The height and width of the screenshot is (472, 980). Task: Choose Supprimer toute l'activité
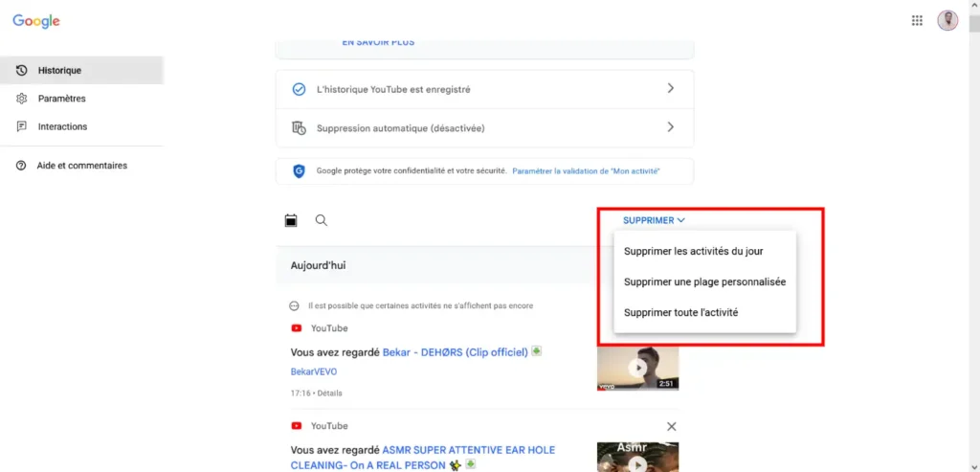pos(705,312)
